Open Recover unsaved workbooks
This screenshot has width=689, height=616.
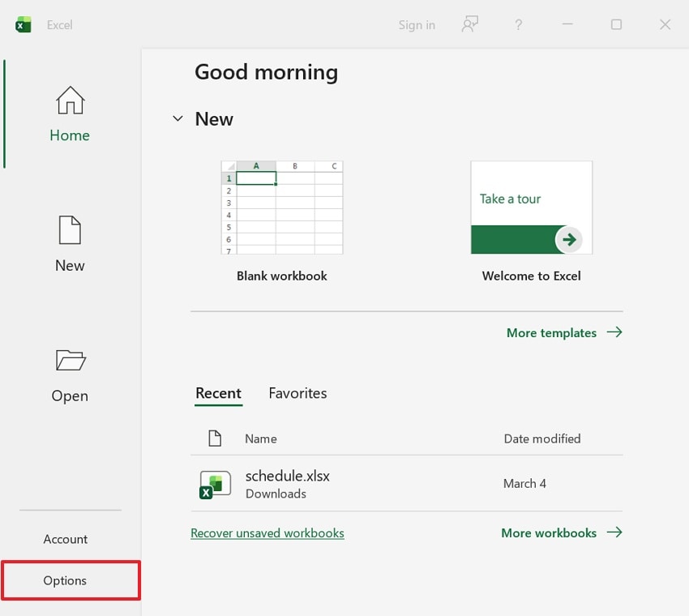pyautogui.click(x=267, y=533)
